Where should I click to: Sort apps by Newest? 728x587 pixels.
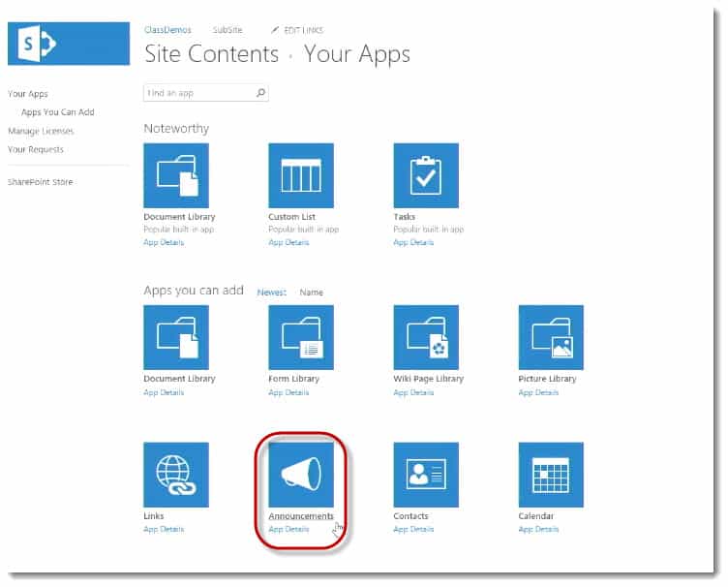tap(272, 293)
